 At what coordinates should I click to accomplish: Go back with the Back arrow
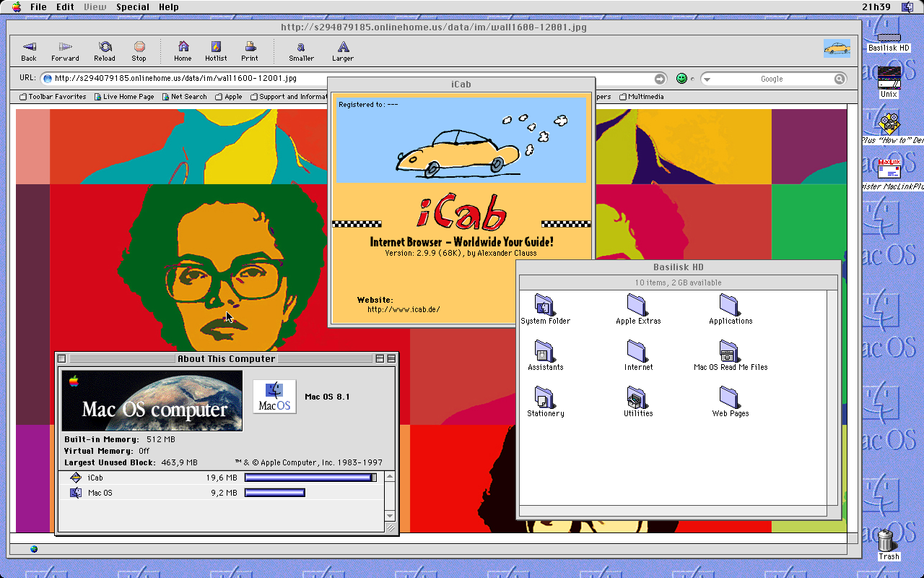pos(29,51)
